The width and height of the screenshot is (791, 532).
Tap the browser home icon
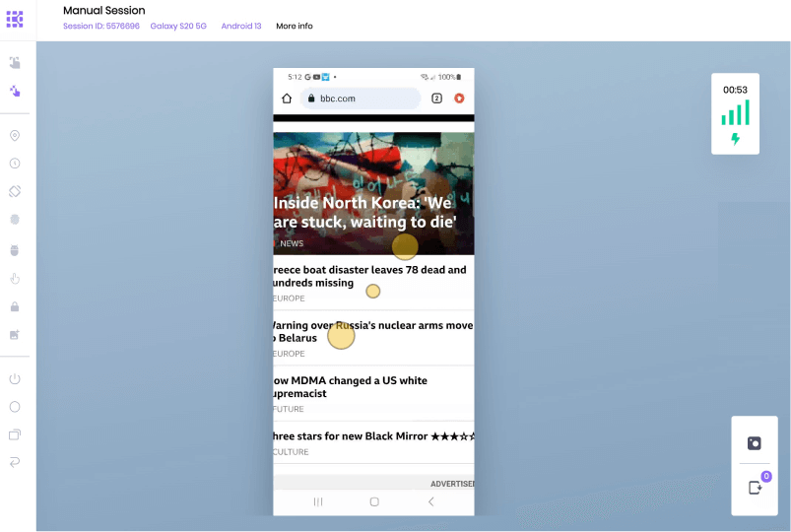(x=287, y=99)
